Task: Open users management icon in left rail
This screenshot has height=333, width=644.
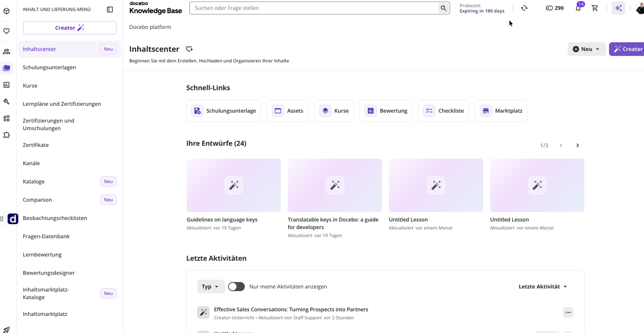Action: pos(6,51)
